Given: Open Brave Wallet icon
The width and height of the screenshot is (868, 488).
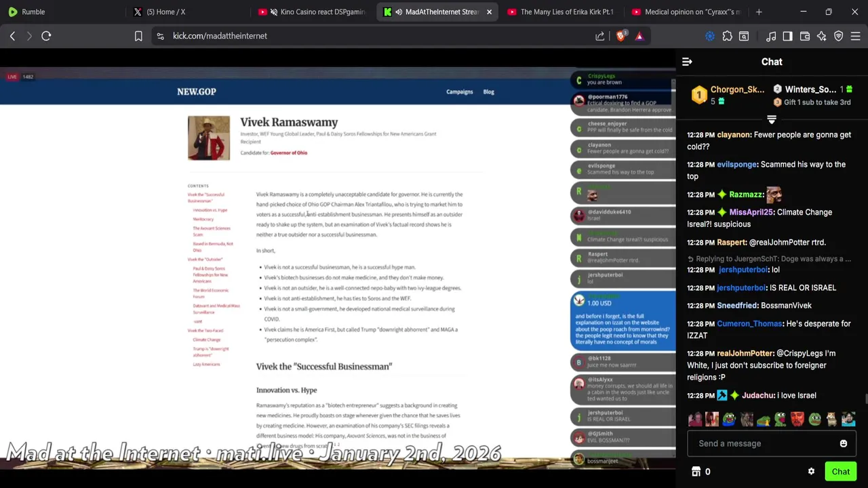Looking at the screenshot, I should pos(805,36).
